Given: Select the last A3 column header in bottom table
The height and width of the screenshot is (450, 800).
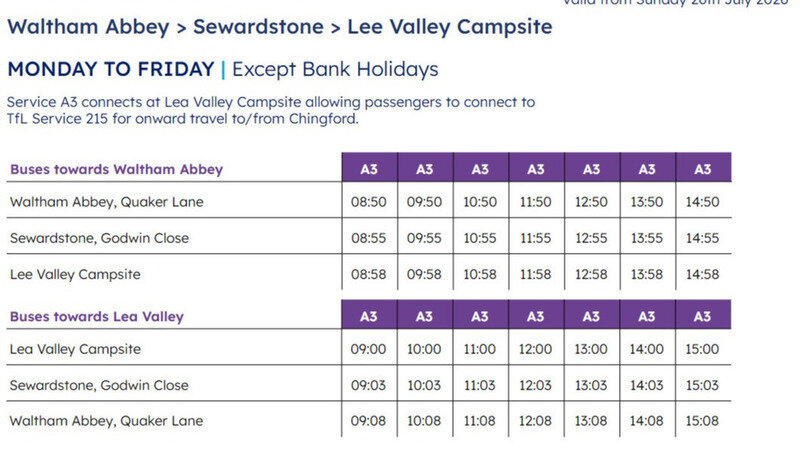Looking at the screenshot, I should pyautogui.click(x=702, y=316).
